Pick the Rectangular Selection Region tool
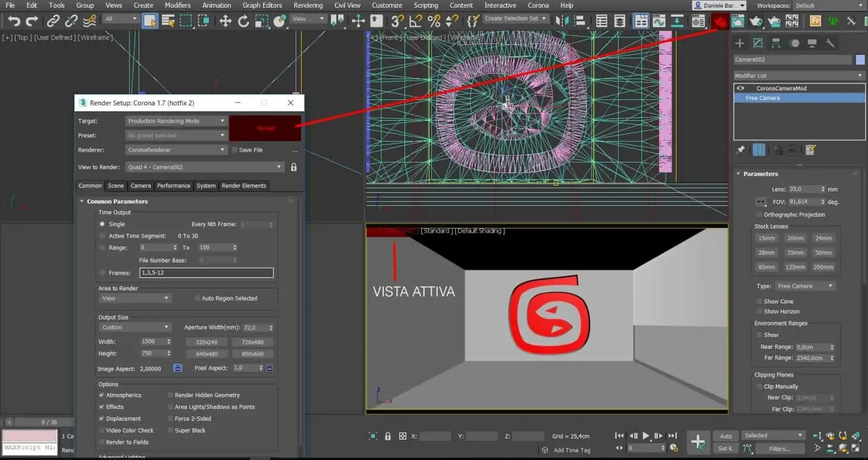Viewport: 868px width, 460px height. (x=186, y=21)
